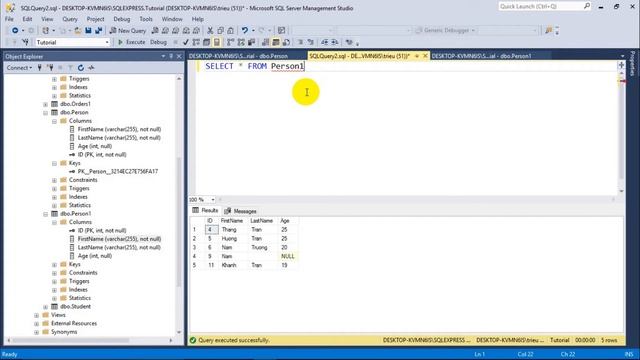
Task: Switch to the Messages tab
Action: pyautogui.click(x=240, y=211)
